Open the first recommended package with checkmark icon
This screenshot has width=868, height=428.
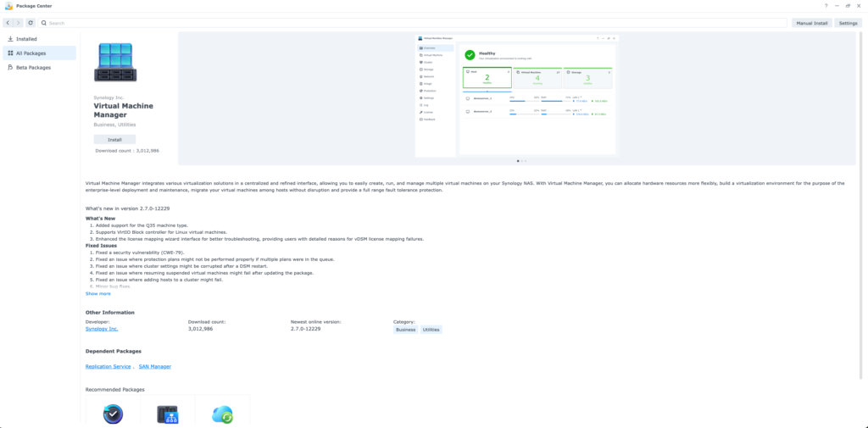[x=113, y=414]
